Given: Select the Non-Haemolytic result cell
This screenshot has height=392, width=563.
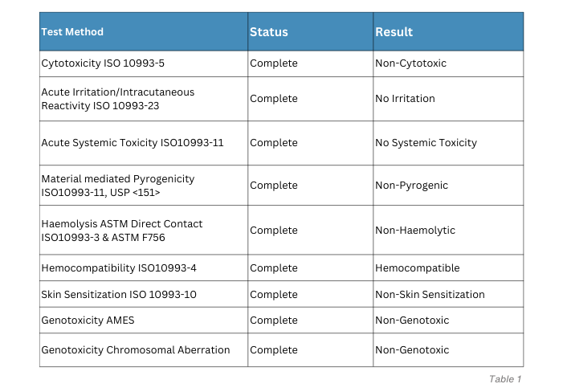Looking at the screenshot, I should (448, 230).
